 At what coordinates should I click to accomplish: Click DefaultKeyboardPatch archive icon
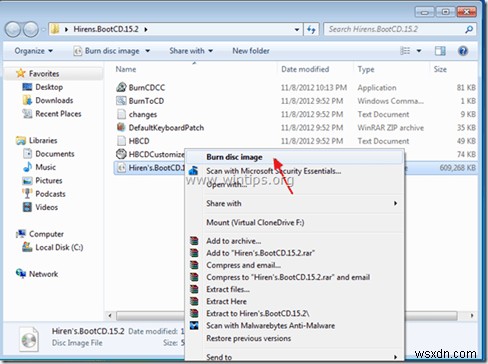tap(121, 127)
